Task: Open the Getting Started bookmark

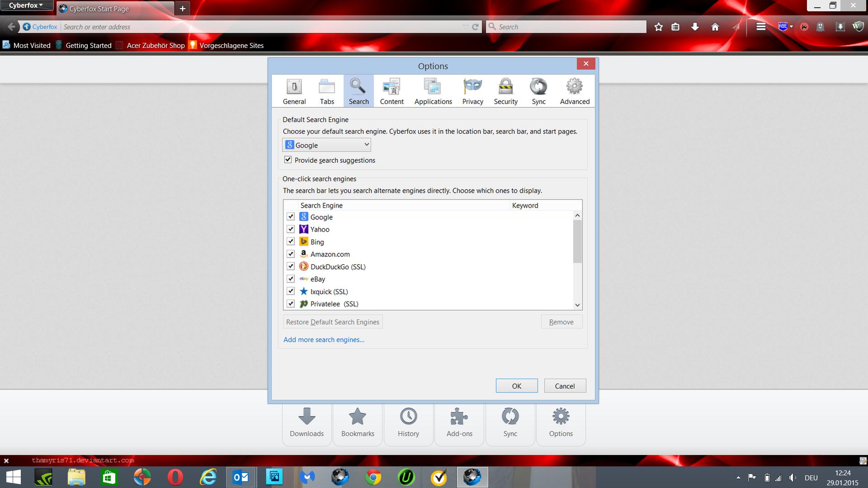Action: tap(84, 45)
